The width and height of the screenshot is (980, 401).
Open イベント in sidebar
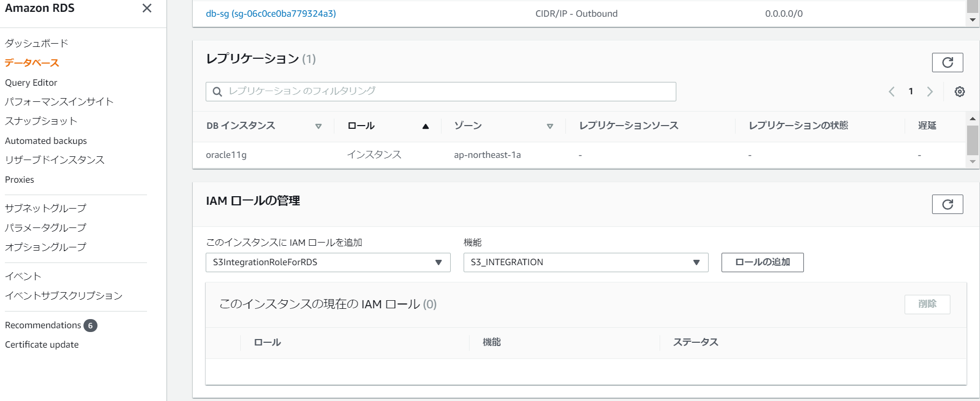coord(23,276)
